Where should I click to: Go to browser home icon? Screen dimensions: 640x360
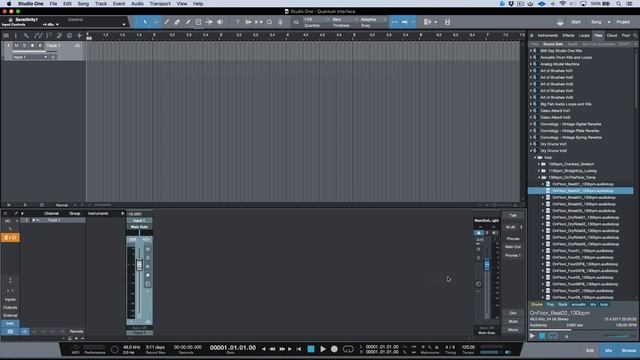tap(532, 36)
